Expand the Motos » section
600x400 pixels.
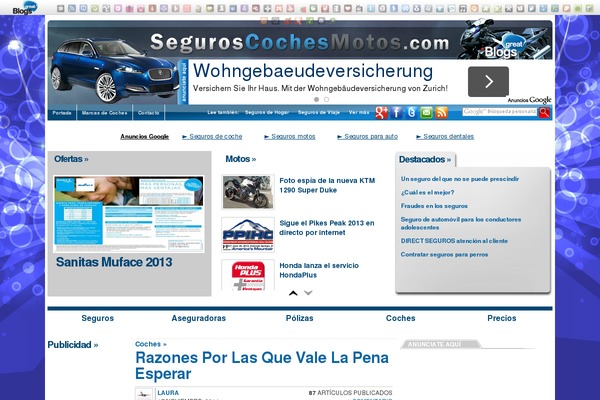[241, 159]
